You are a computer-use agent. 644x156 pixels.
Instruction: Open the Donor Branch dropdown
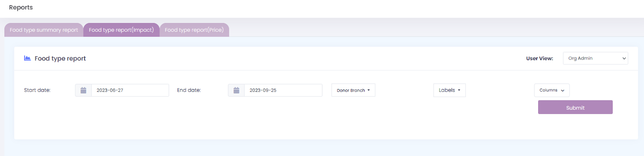tap(353, 90)
